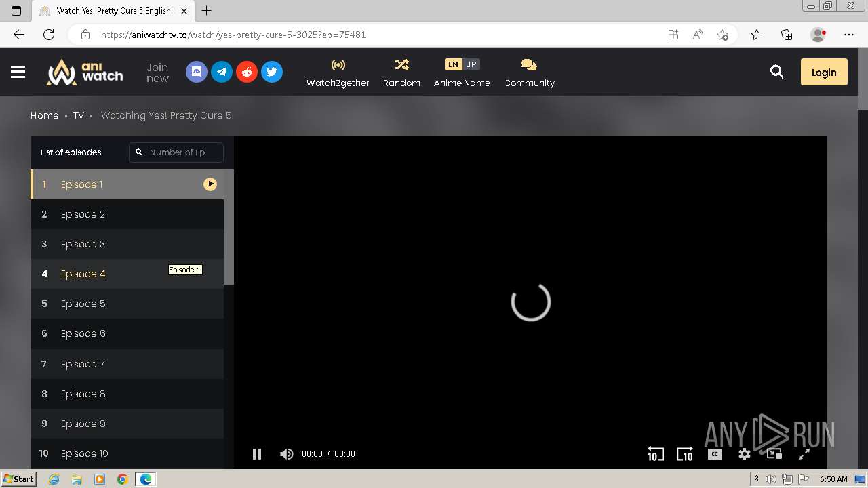Viewport: 868px width, 488px height.
Task: Click the AniWatch logo
Action: [x=85, y=72]
